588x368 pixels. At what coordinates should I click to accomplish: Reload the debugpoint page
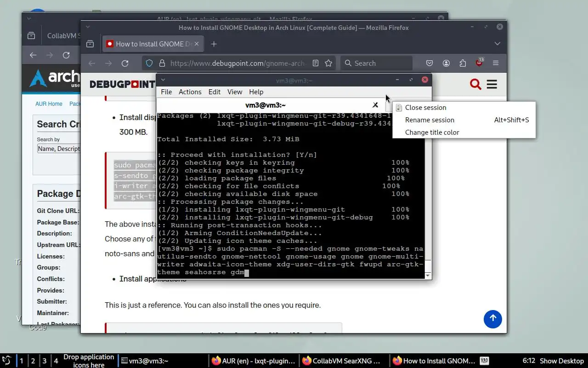(125, 63)
